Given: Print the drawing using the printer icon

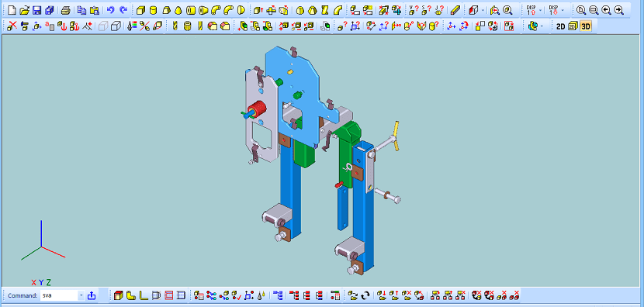Looking at the screenshot, I should 66,10.
